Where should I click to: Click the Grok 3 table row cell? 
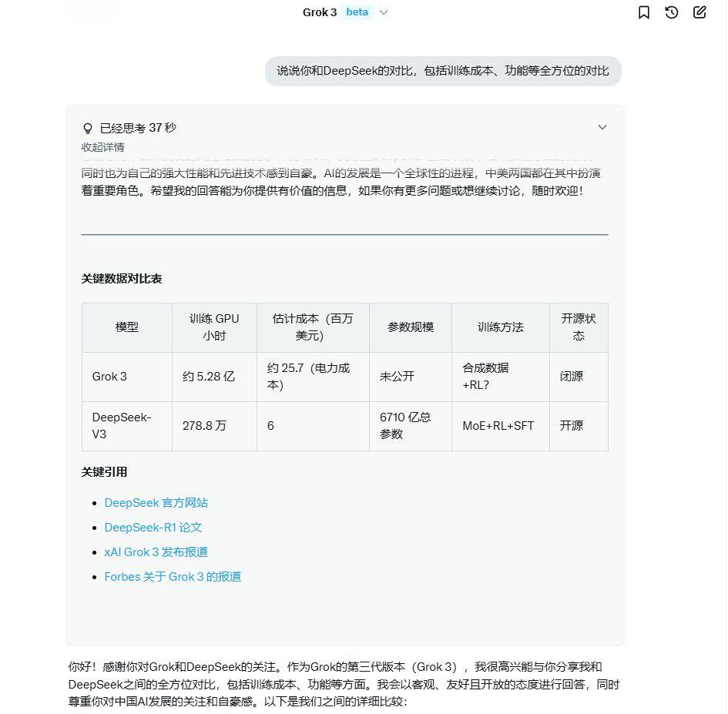[127, 377]
